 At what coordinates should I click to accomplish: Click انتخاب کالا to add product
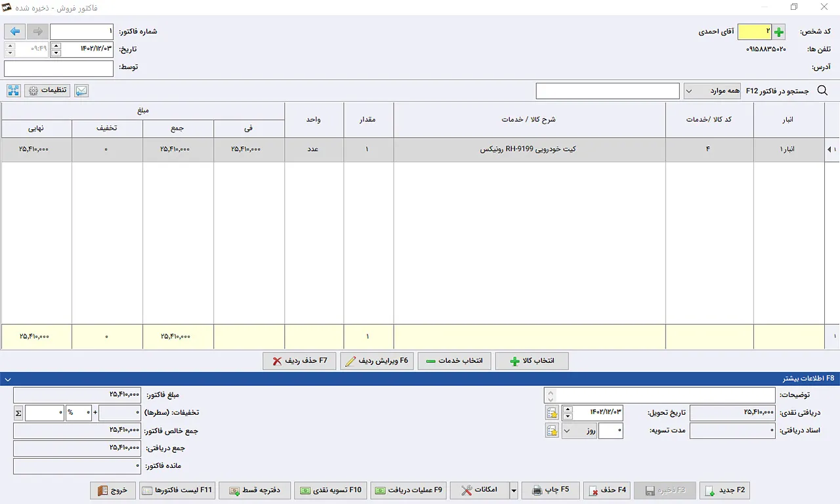click(532, 361)
